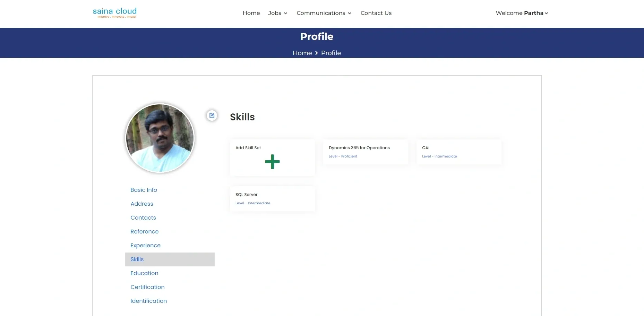
Task: Select the SQL Server skill card
Action: 272,199
